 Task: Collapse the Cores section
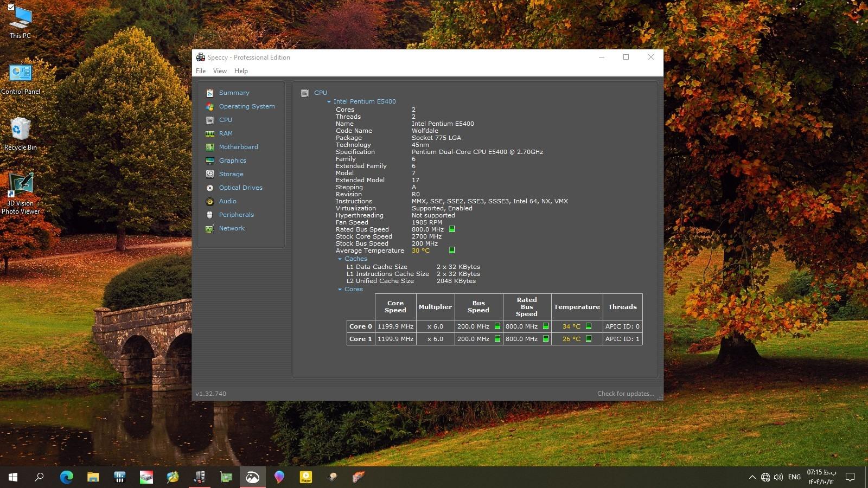point(340,289)
